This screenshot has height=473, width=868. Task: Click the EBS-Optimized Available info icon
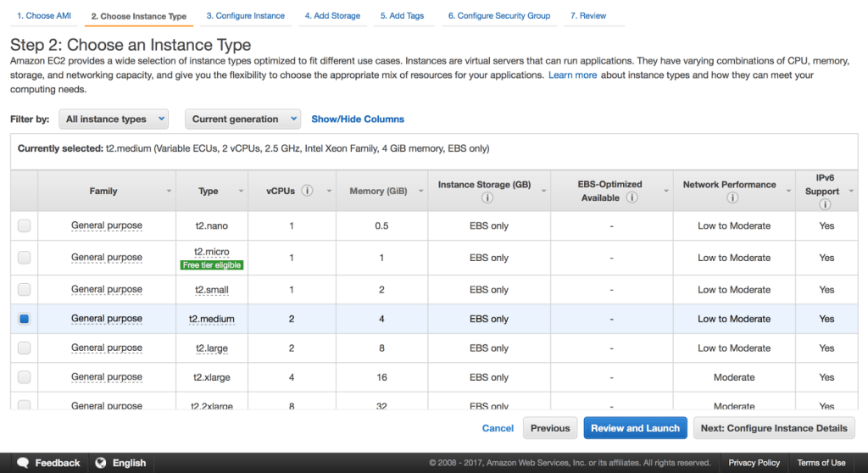coord(632,198)
